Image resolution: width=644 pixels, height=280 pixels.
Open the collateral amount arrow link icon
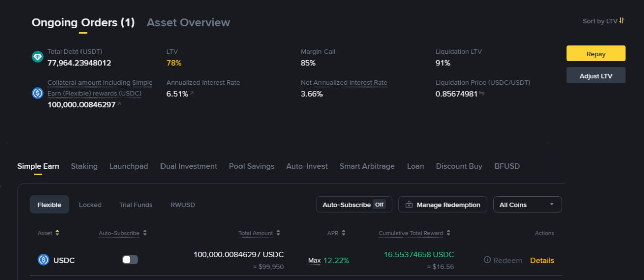tap(119, 105)
